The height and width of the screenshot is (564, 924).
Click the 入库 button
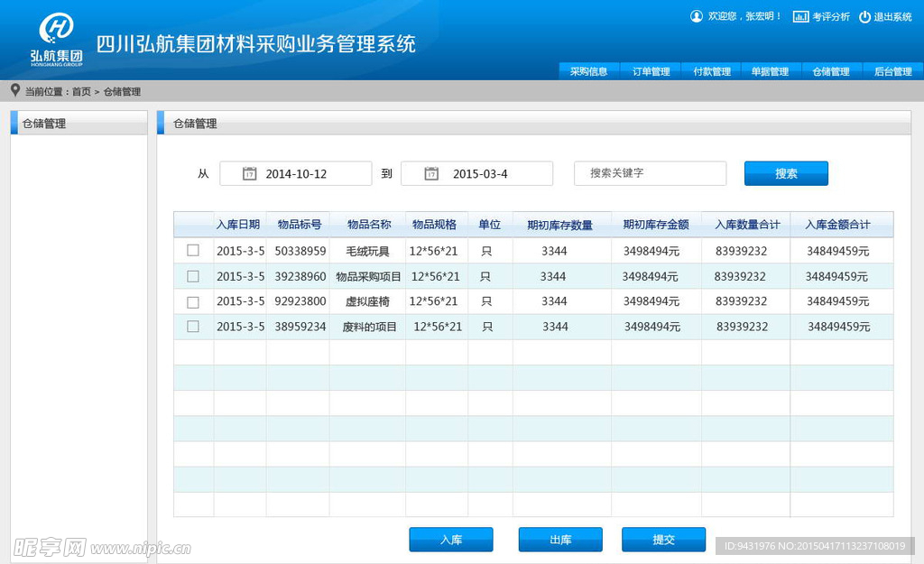451,540
